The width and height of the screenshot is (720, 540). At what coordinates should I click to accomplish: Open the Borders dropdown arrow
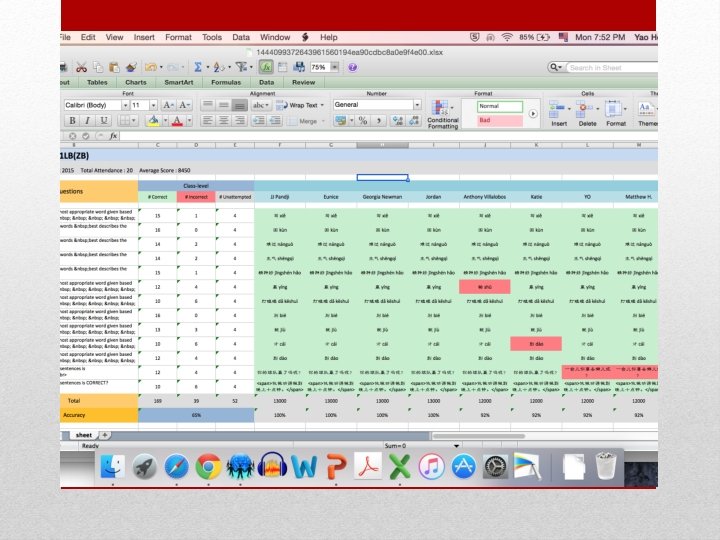(134, 121)
